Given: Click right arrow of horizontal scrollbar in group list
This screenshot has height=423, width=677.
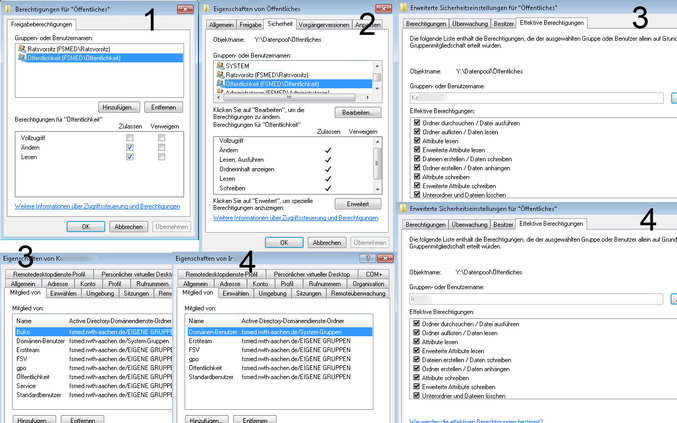Looking at the screenshot, I should pos(367,97).
